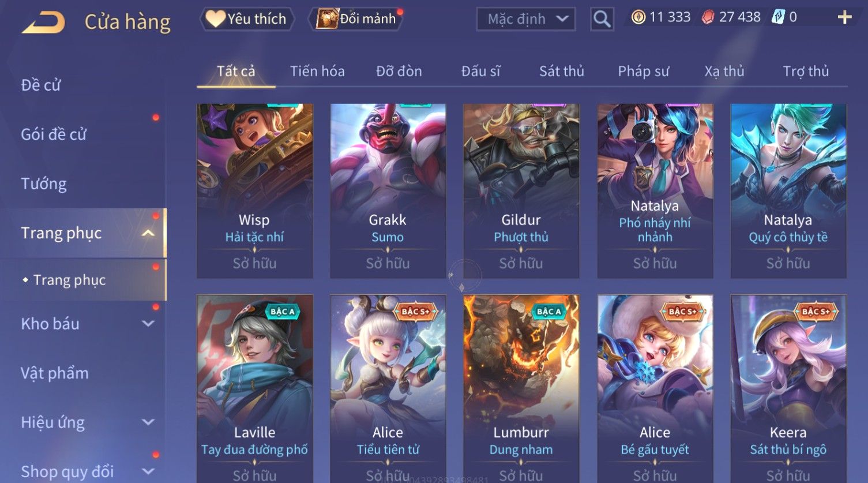Select the Pháp sư tab
The width and height of the screenshot is (868, 483).
coord(643,71)
